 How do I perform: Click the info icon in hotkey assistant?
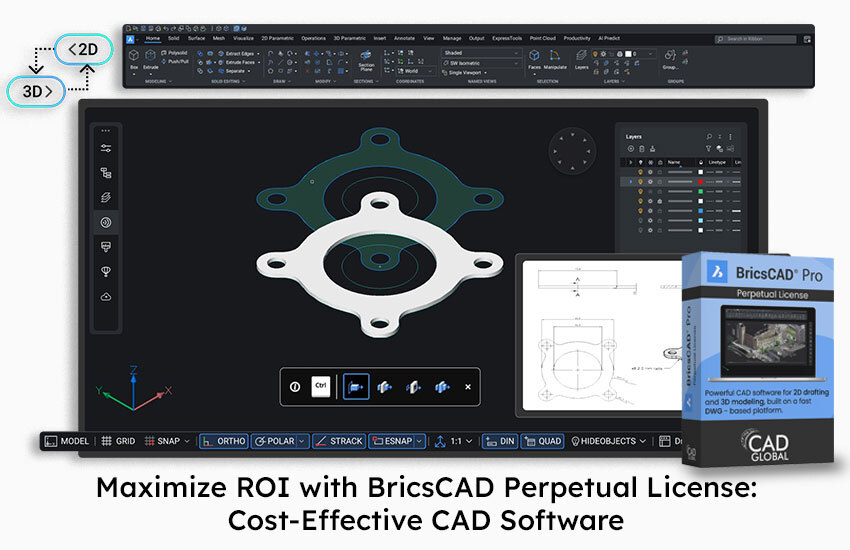tap(295, 387)
